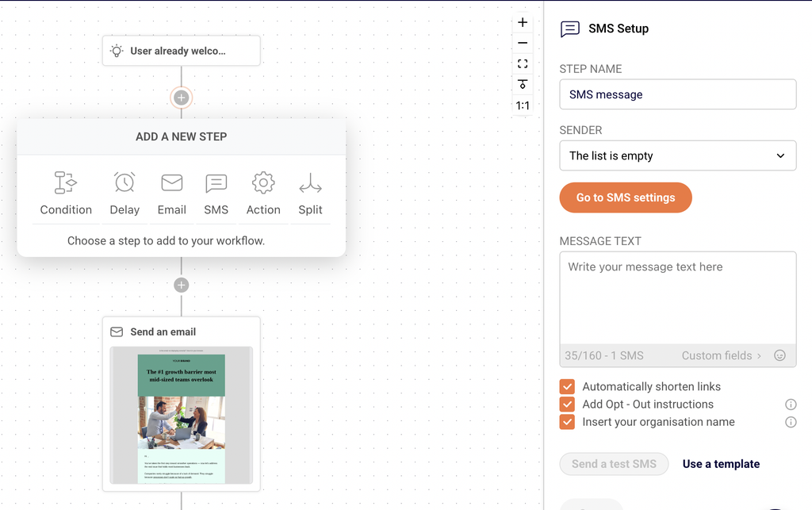
Task: Click the Step Name input field
Action: 677,94
